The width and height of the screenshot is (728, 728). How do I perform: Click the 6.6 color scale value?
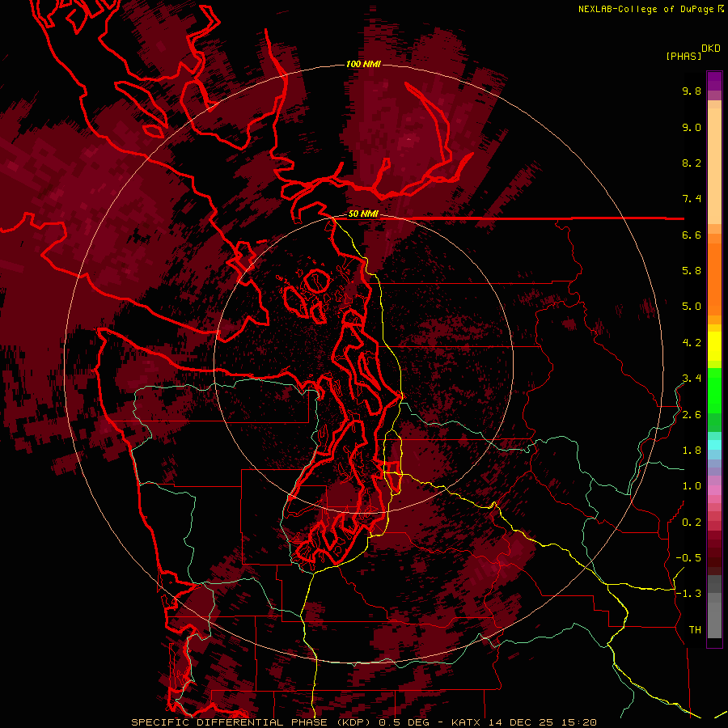tap(692, 235)
